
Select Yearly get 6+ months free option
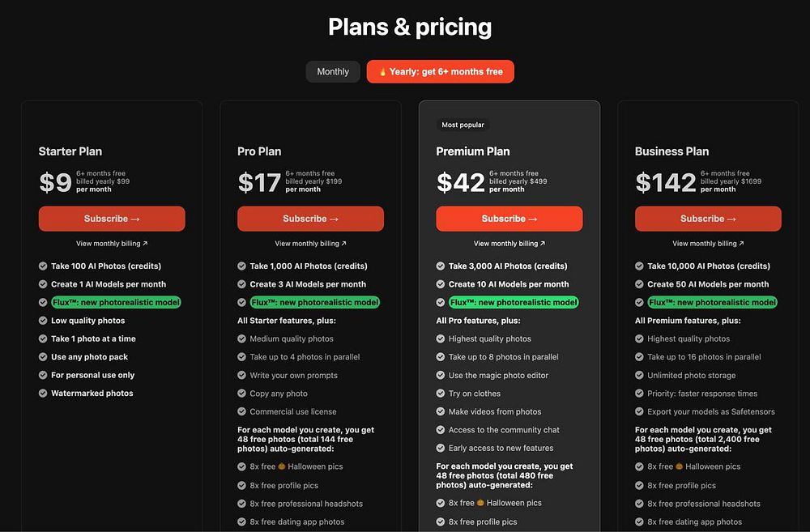[x=440, y=72]
